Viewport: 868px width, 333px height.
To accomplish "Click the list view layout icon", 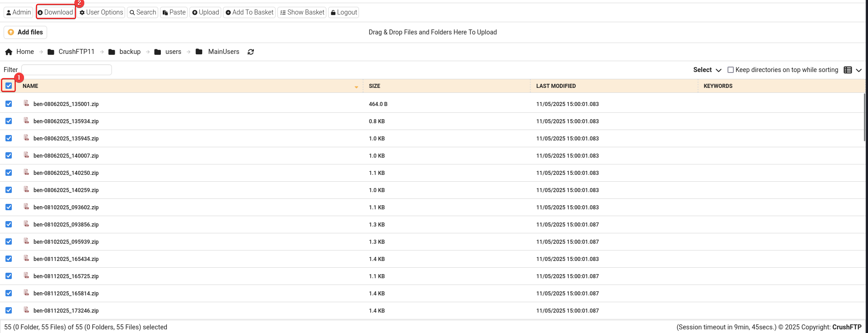I will coord(848,70).
